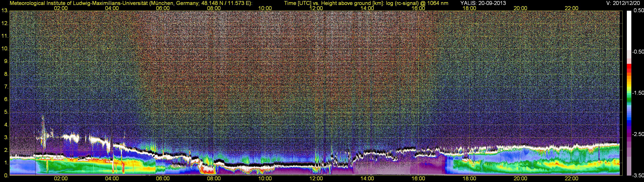Screen dimensions: 644x182
Task: Select the 04:00 tick label on the bottom axis
Action: [x=112, y=179]
